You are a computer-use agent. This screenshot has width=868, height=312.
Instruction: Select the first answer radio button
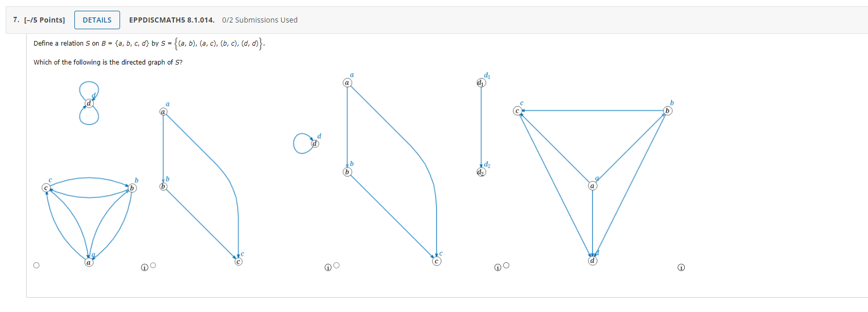(36, 265)
